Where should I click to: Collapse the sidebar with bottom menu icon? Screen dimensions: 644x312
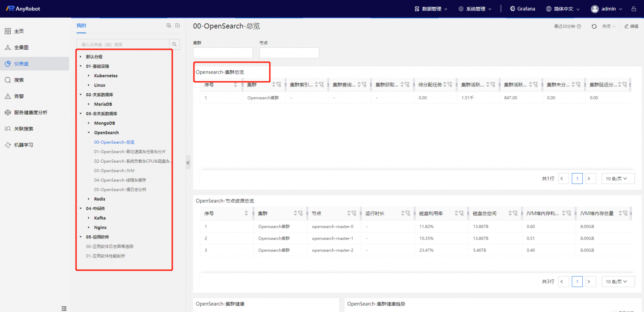click(x=64, y=308)
